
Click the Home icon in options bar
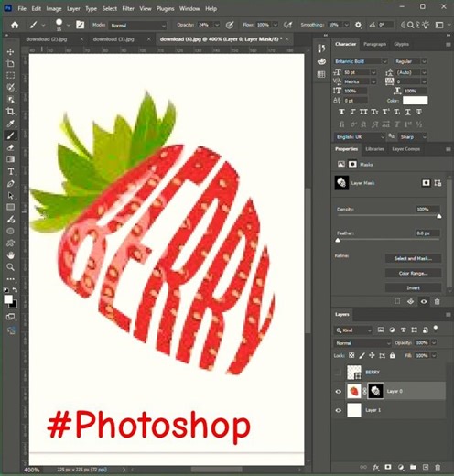(x=15, y=25)
